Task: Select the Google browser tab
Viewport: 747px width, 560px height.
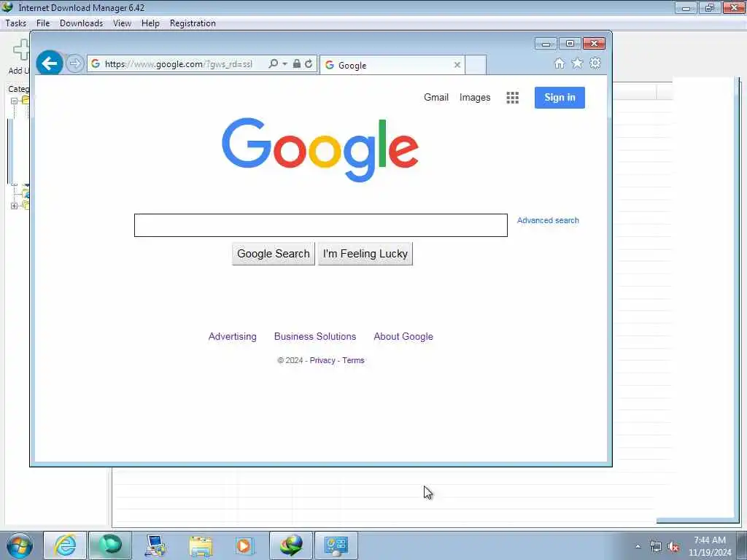Action: point(392,65)
